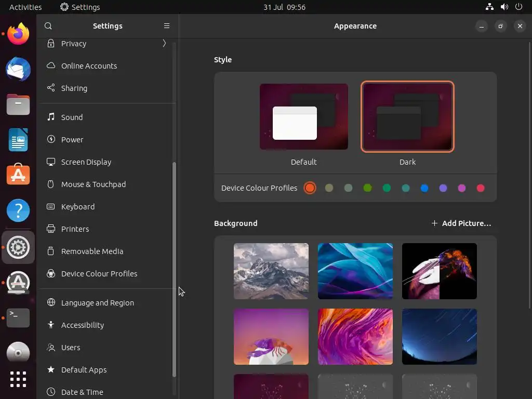532x399 pixels.
Task: Click the Power icon in sidebar
Action: tap(51, 139)
